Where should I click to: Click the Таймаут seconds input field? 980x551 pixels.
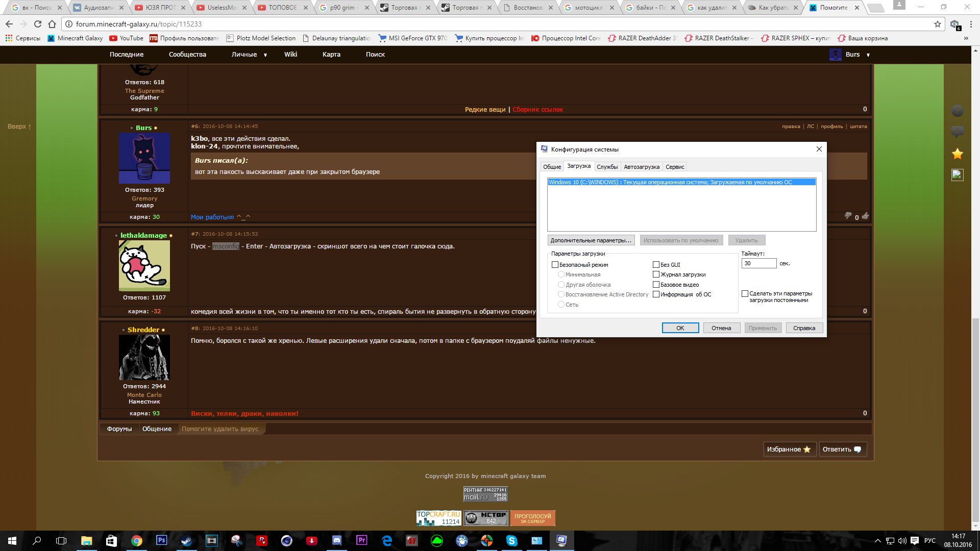(x=759, y=263)
